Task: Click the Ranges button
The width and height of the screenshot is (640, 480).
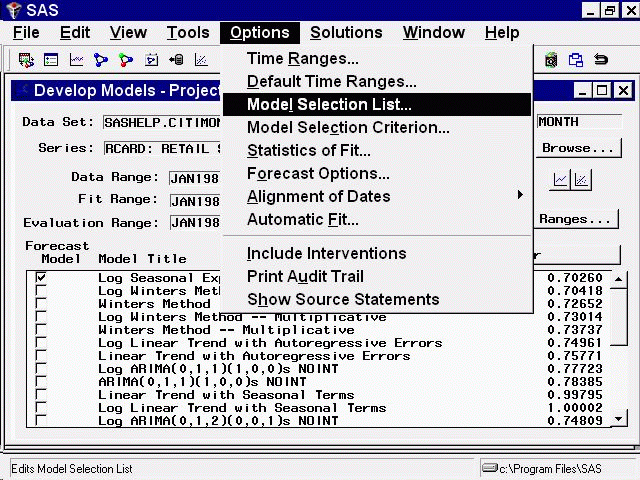Action: click(575, 219)
